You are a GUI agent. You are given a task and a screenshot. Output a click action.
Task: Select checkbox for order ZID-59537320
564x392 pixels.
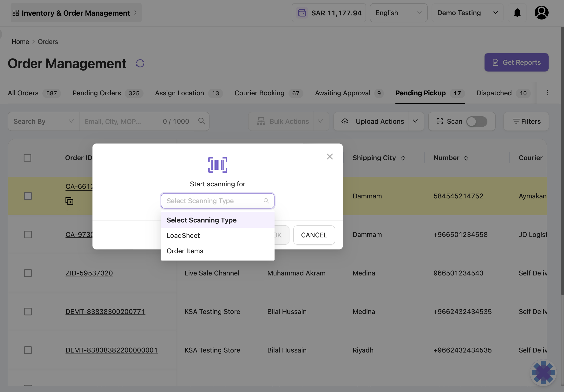28,273
